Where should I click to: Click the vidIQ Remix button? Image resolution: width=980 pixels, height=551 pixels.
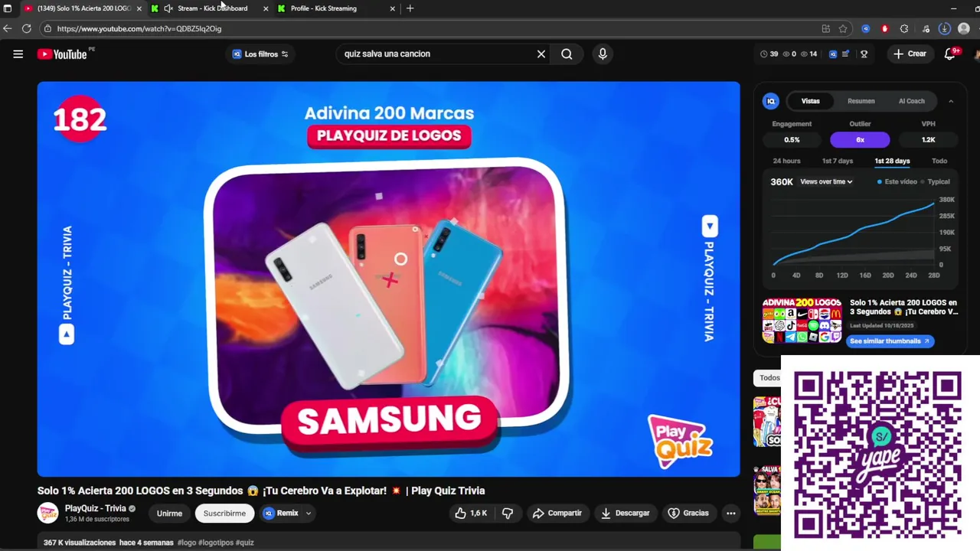click(x=281, y=514)
